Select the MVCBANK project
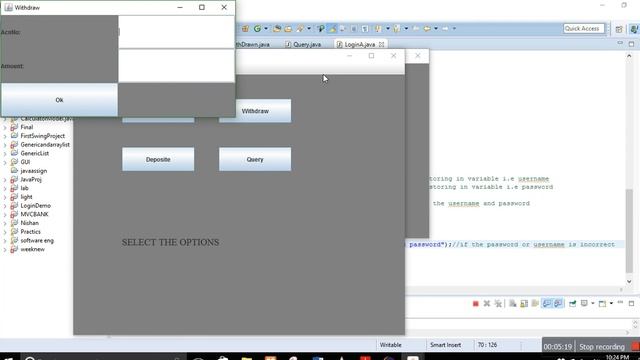The width and height of the screenshot is (640, 360). (34, 214)
